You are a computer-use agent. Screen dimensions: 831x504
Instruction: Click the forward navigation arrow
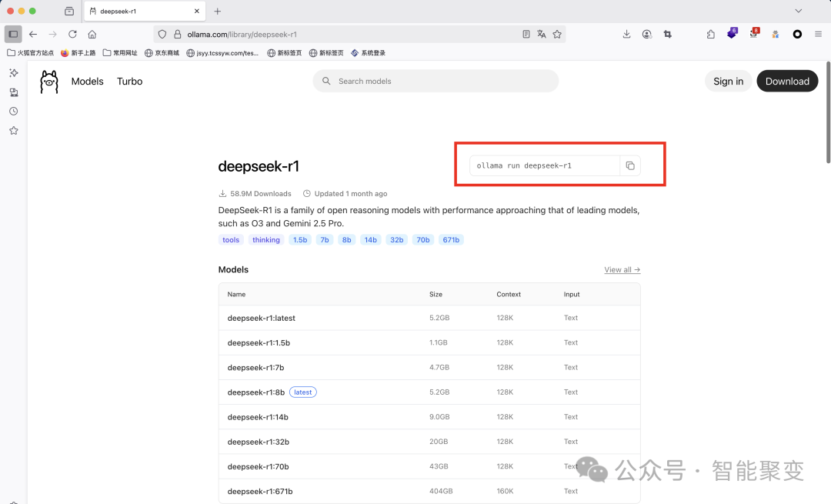[52, 34]
